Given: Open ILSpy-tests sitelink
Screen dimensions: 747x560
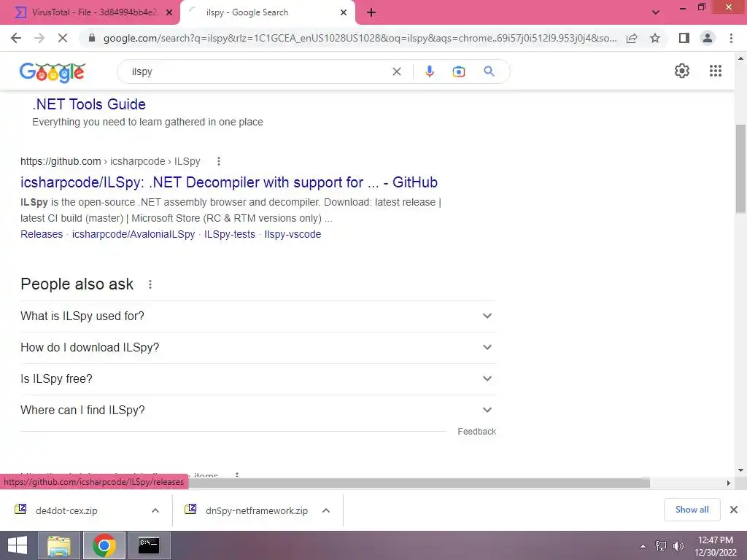Looking at the screenshot, I should click(x=230, y=234).
